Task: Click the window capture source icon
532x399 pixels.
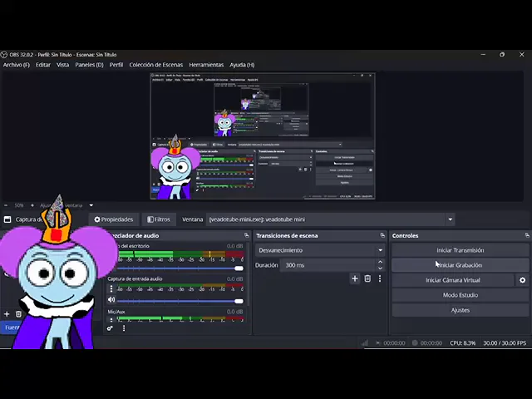Action: click(7, 219)
